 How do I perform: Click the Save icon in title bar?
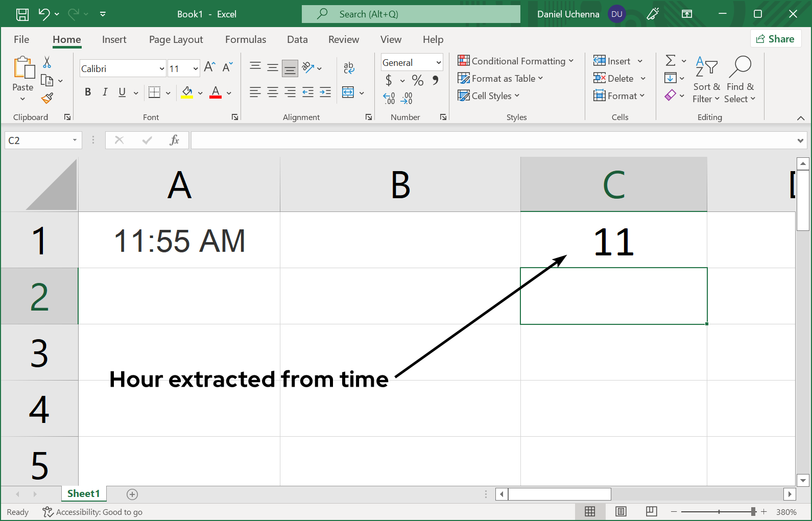pos(22,14)
